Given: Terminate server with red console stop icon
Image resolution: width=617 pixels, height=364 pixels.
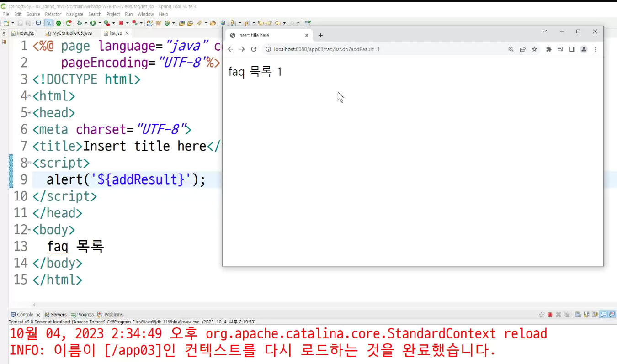Looking at the screenshot, I should click(x=550, y=314).
